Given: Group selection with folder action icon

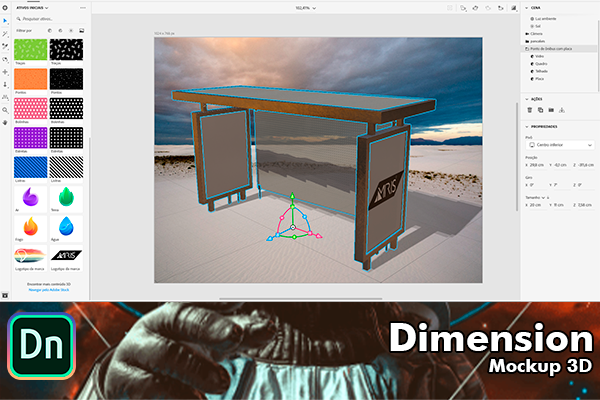Looking at the screenshot, I should tap(551, 110).
